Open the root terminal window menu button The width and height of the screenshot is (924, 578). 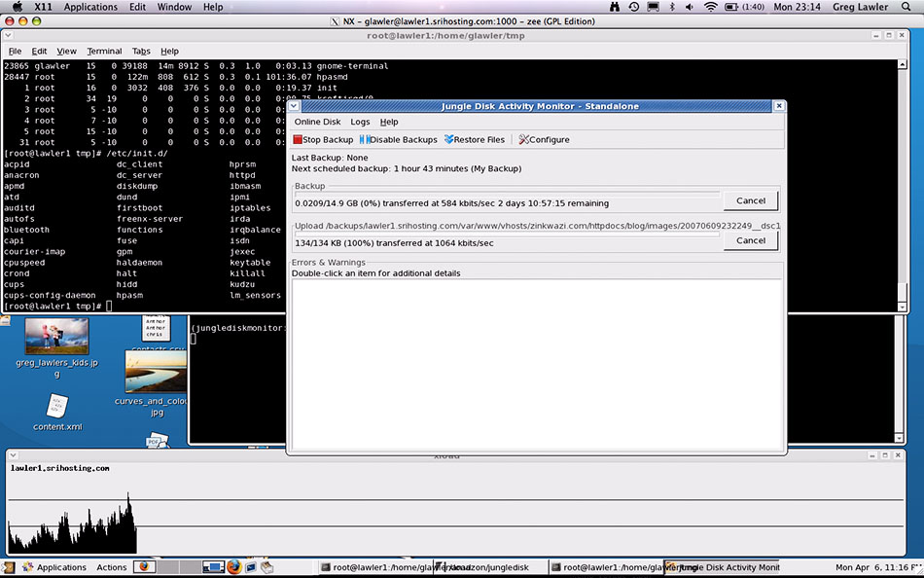pyautogui.click(x=8, y=35)
